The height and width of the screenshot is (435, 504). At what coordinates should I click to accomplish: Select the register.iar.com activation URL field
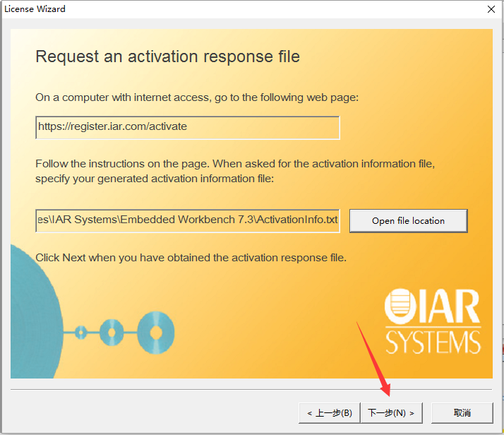(x=188, y=127)
